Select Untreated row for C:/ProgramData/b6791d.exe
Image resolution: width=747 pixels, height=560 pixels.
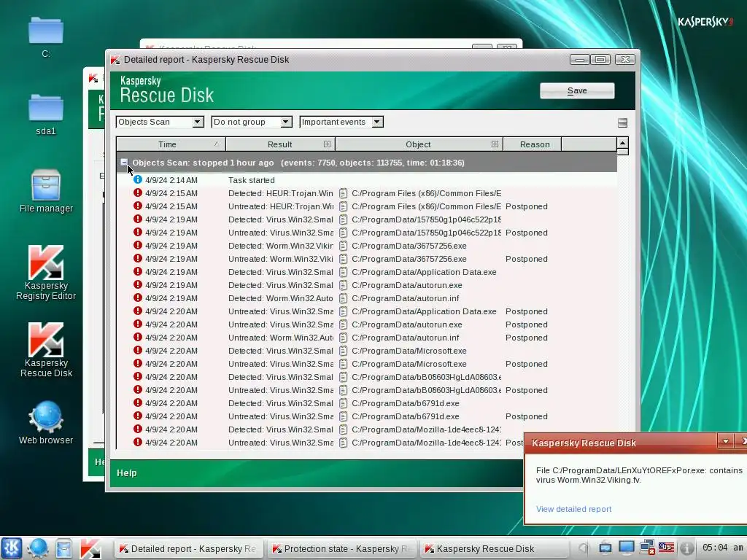point(367,416)
